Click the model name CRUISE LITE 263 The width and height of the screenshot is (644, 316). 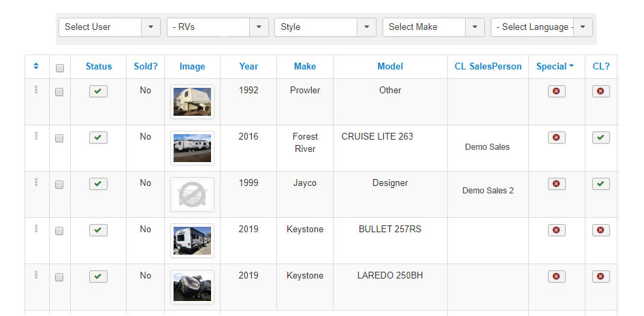click(x=377, y=136)
